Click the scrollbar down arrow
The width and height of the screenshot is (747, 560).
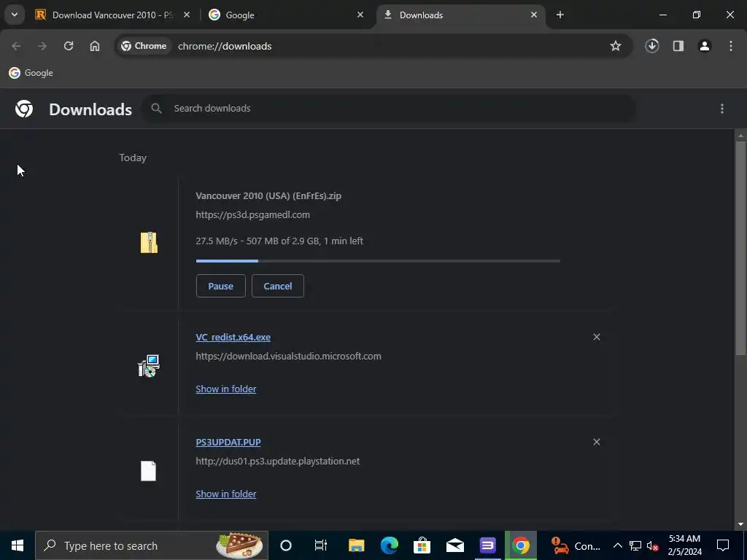(x=740, y=524)
